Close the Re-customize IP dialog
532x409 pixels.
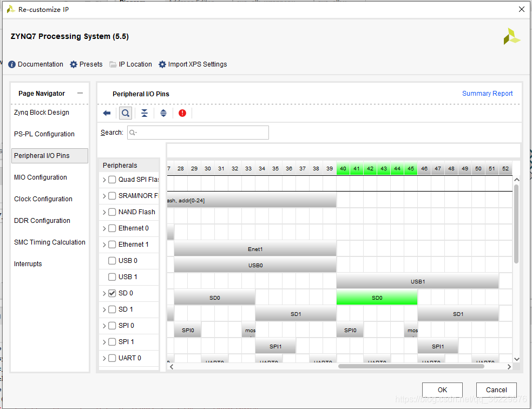(x=522, y=9)
